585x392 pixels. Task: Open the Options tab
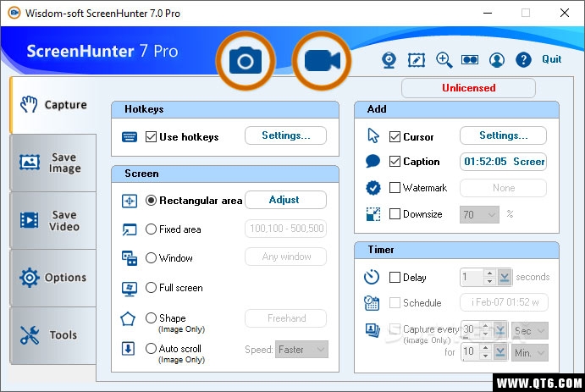[53, 278]
